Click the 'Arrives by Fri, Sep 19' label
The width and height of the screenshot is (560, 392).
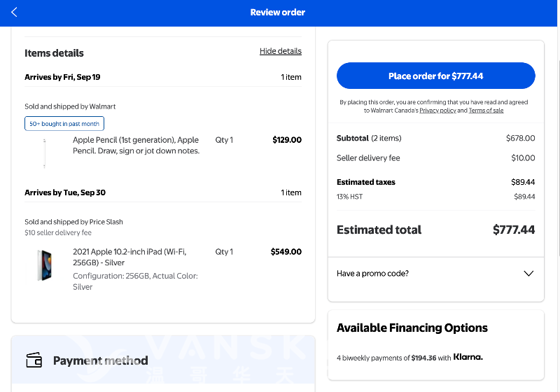coord(62,77)
